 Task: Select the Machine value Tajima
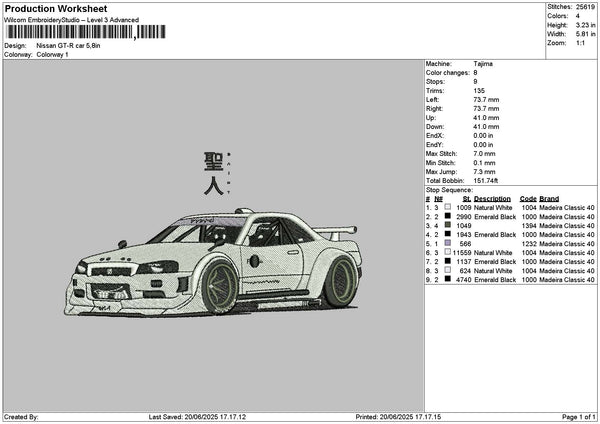click(482, 63)
